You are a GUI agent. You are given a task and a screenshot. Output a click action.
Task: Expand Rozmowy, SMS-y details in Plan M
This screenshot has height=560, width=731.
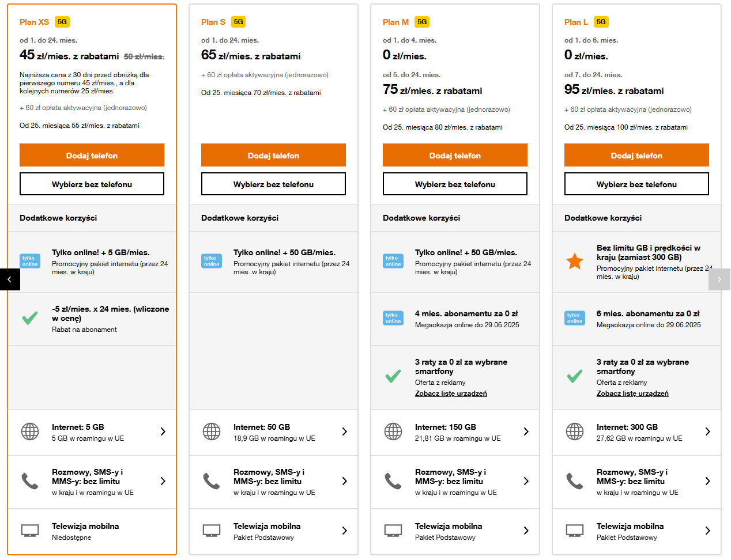[x=526, y=481]
